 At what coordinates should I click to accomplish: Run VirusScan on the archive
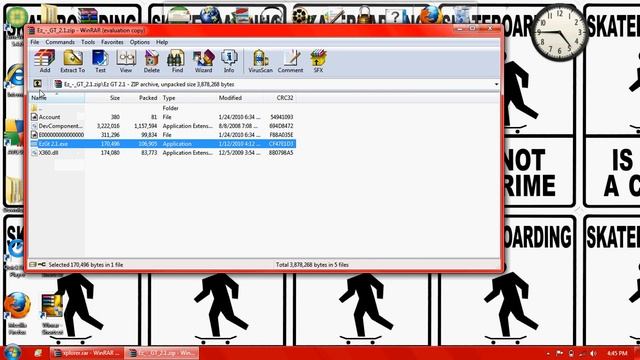point(260,61)
